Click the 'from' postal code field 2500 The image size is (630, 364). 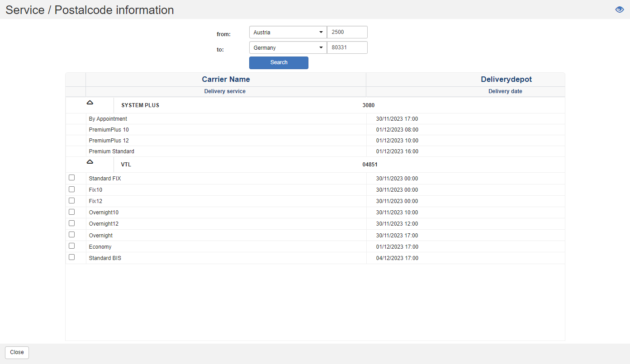click(x=347, y=32)
